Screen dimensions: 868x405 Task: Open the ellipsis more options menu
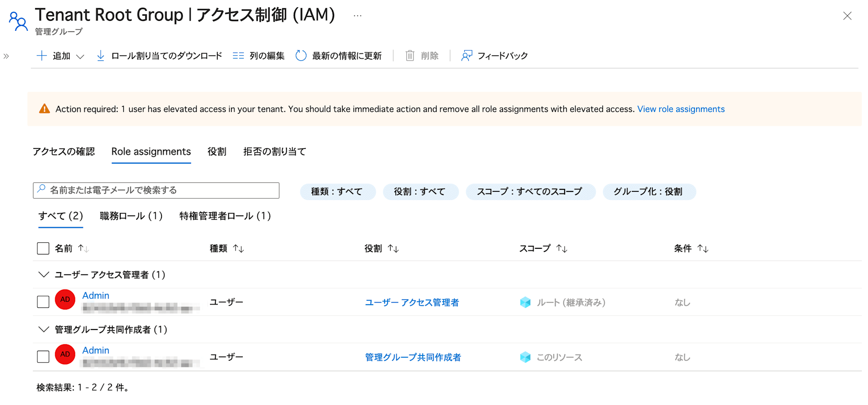click(358, 16)
